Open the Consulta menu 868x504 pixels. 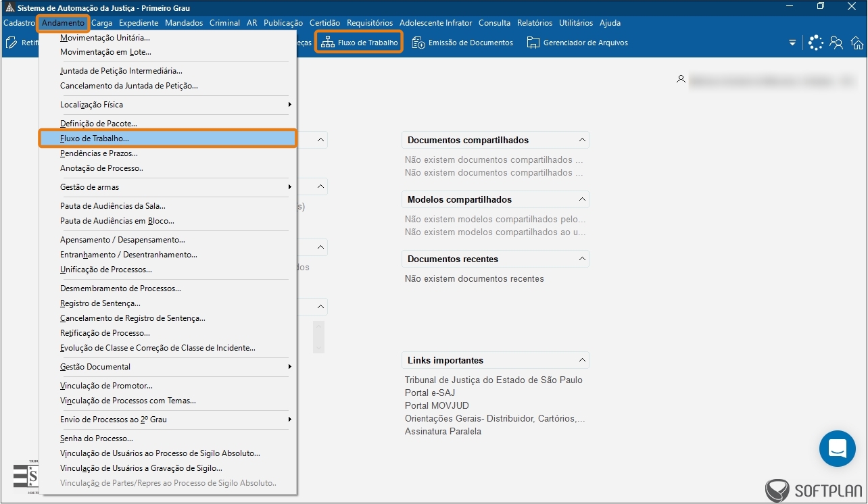click(x=495, y=23)
